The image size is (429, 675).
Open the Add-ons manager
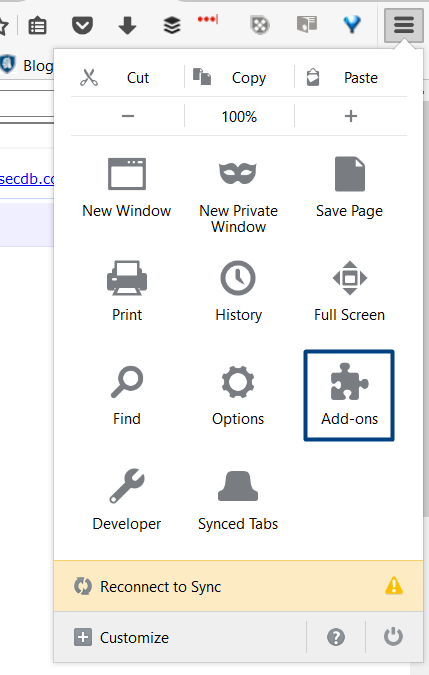(349, 395)
